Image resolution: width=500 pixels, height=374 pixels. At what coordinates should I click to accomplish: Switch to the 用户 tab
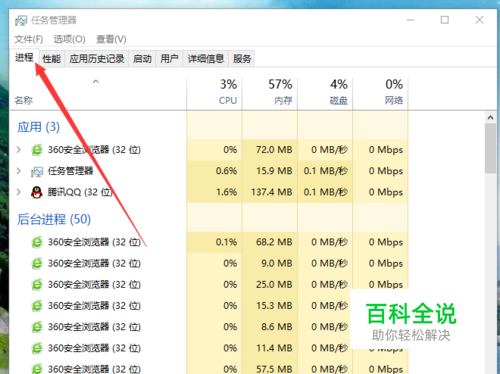[169, 59]
